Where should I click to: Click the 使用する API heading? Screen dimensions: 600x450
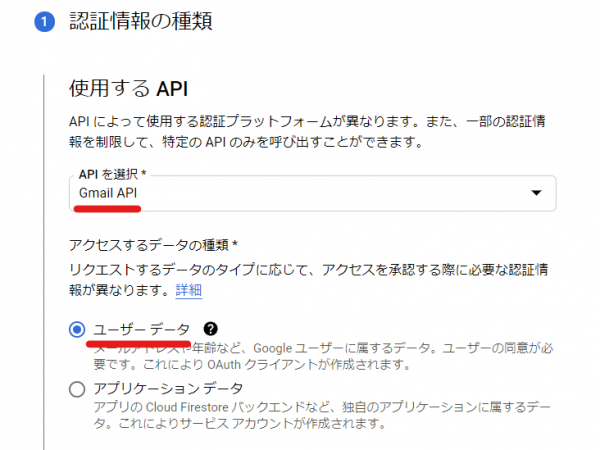point(128,88)
